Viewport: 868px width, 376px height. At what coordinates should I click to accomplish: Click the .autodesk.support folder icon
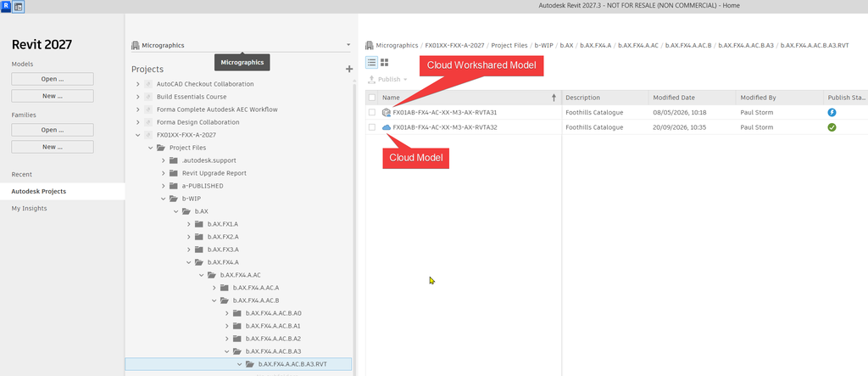click(x=173, y=160)
